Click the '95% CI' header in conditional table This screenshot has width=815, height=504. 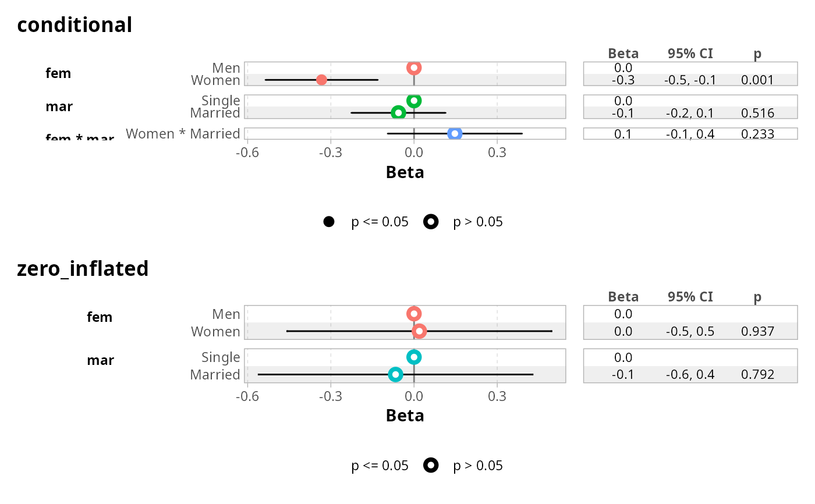click(690, 54)
